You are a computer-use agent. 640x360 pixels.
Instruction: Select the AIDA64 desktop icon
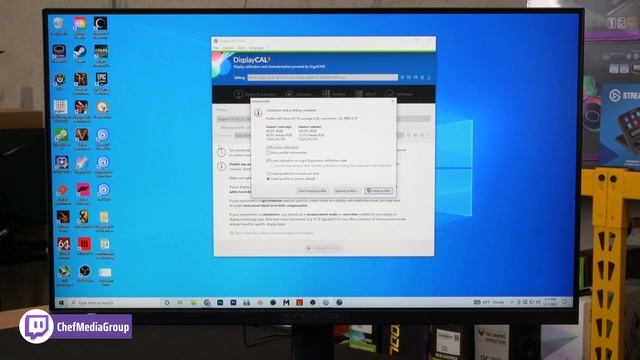click(64, 247)
